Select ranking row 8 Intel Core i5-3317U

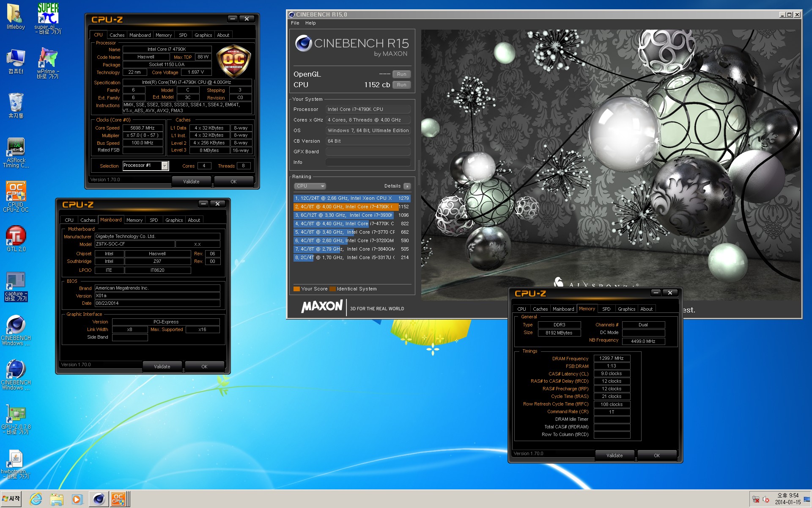[x=352, y=257]
